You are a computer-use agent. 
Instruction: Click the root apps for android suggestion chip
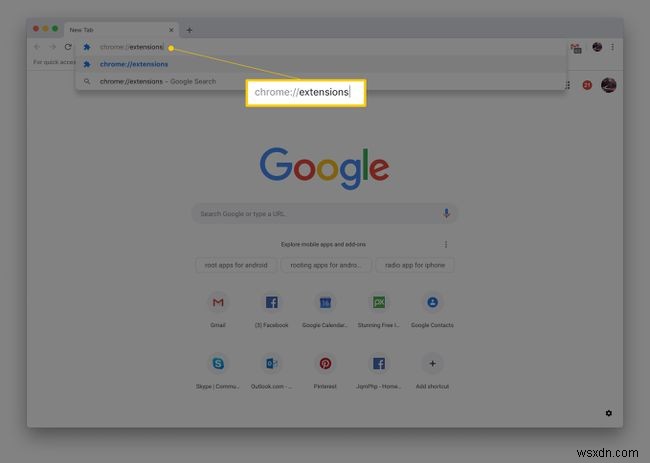236,265
